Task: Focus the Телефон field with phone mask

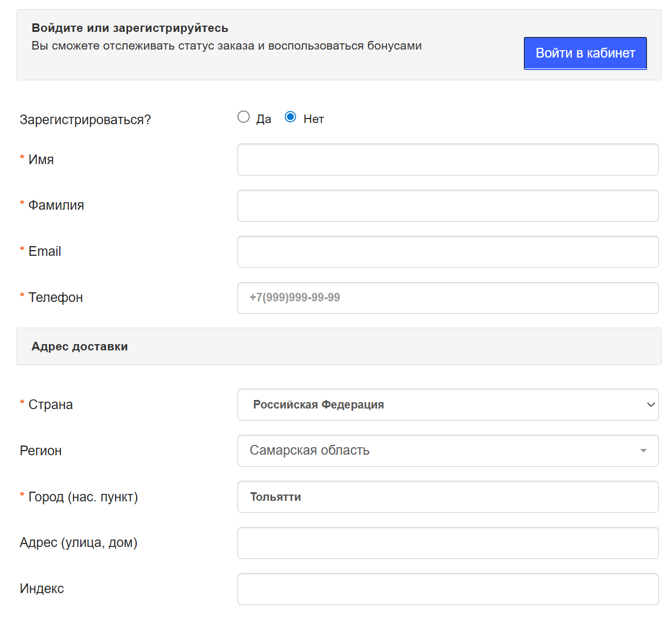Action: (x=448, y=298)
